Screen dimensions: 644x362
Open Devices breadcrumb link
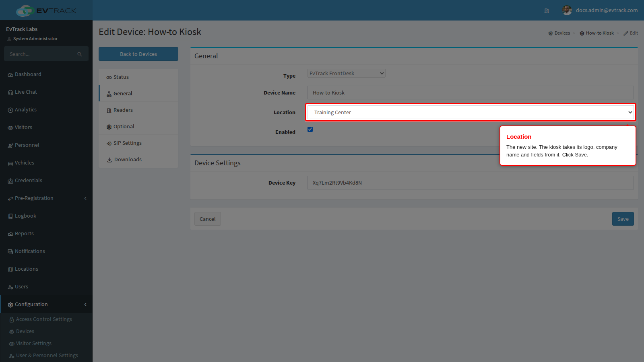(559, 33)
